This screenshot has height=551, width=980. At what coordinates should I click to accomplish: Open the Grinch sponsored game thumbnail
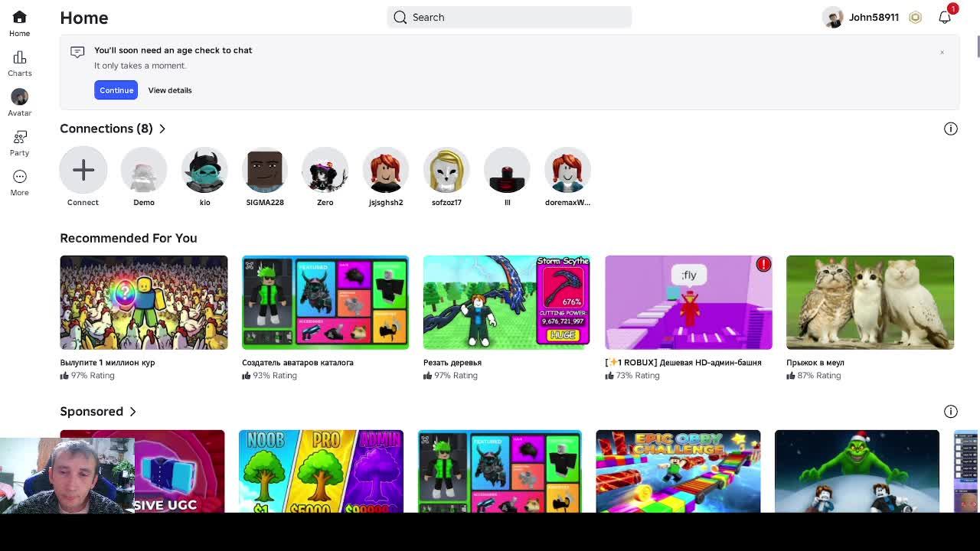(x=857, y=471)
